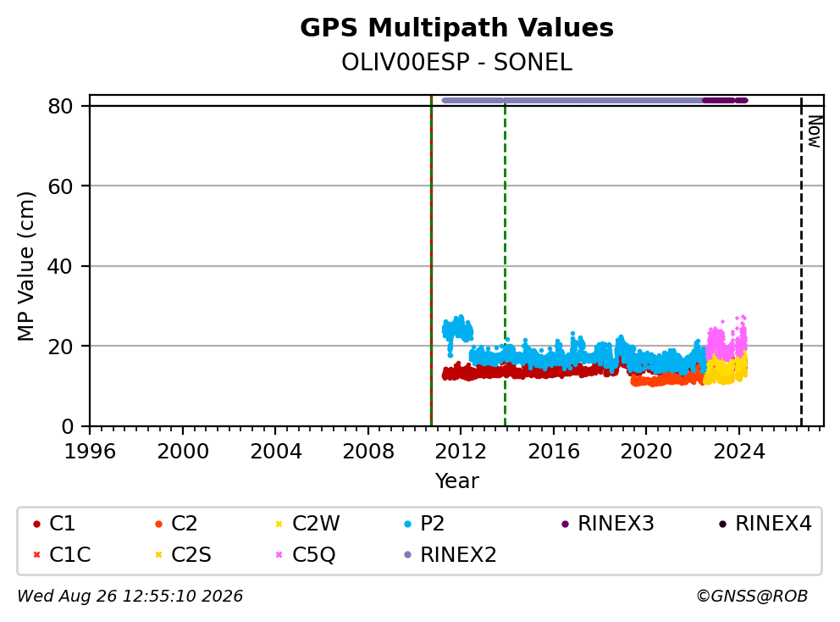The width and height of the screenshot is (840, 622).
Task: Click the C1C red cross legend marker
Action: coord(36,554)
